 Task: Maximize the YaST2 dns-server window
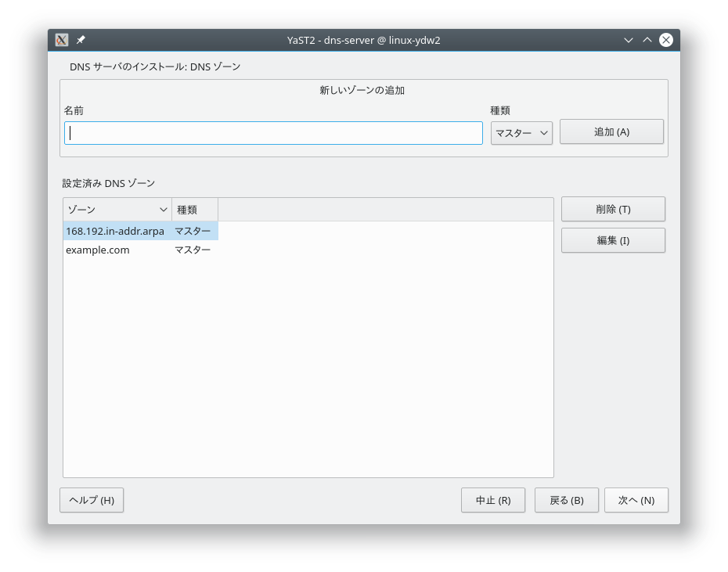click(647, 40)
